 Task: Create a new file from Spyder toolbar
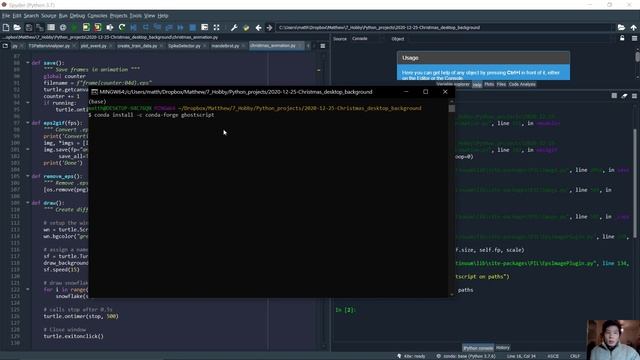point(6,27)
